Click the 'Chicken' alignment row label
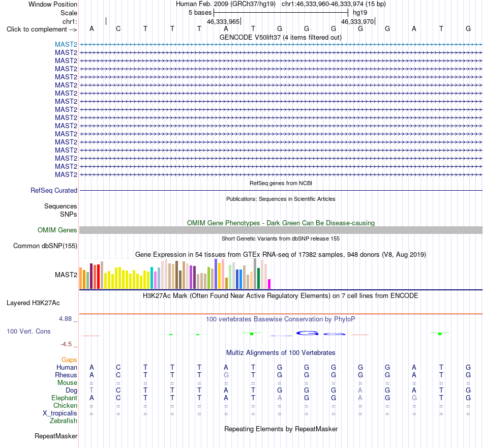The width and height of the screenshot is (483, 448). tap(65, 405)
